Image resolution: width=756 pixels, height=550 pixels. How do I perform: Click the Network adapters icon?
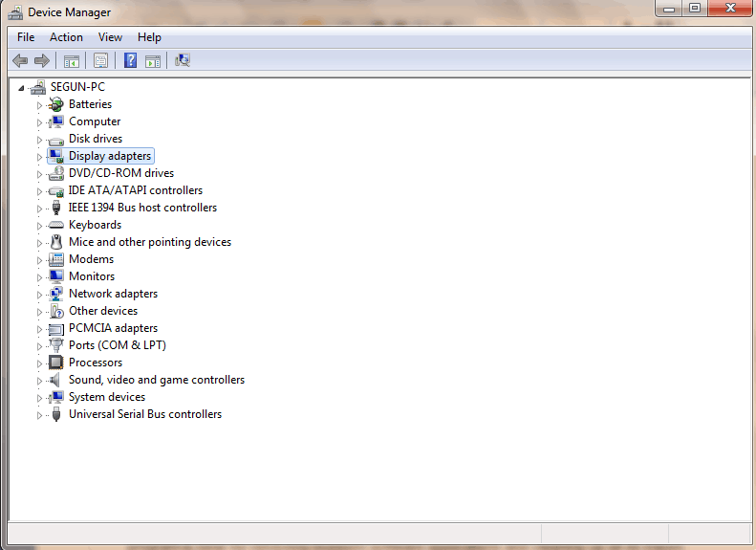pyautogui.click(x=56, y=294)
